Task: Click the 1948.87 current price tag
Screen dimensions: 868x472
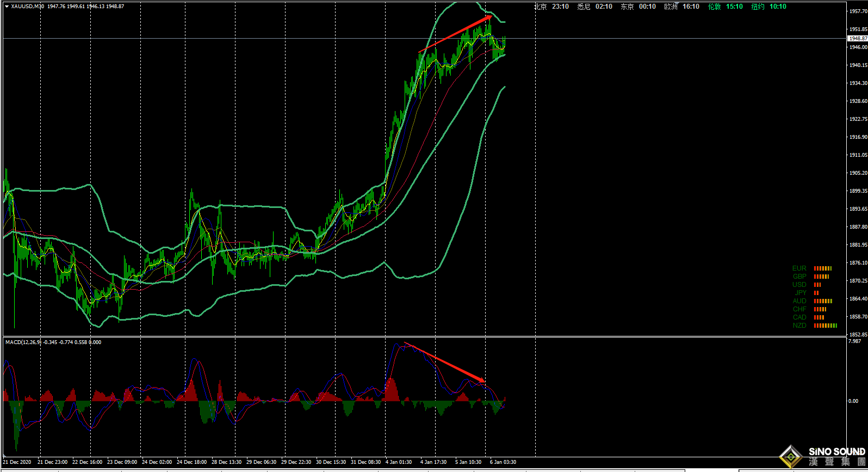Action: pyautogui.click(x=858, y=39)
